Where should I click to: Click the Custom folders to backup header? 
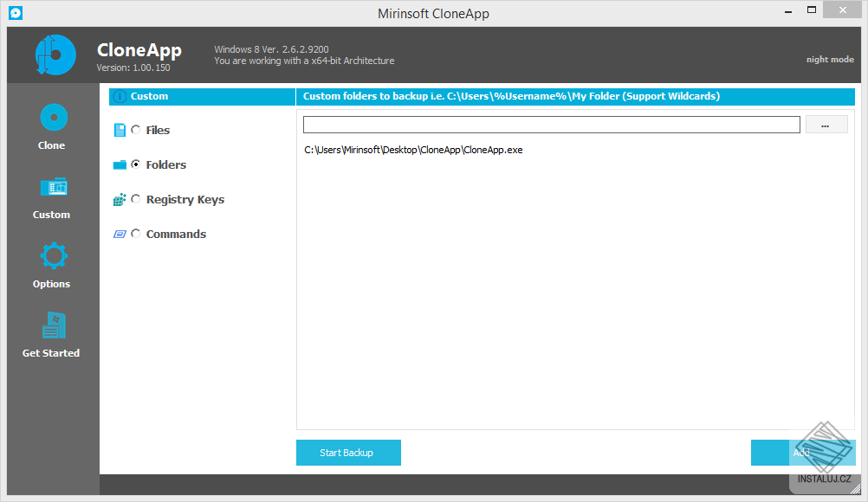point(576,97)
